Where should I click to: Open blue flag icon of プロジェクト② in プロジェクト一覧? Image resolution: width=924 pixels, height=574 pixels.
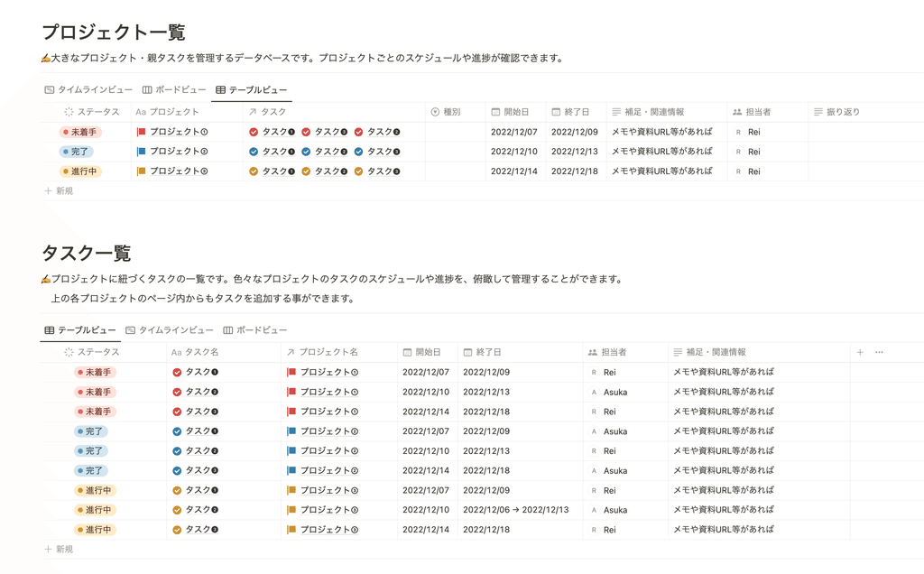pos(141,152)
